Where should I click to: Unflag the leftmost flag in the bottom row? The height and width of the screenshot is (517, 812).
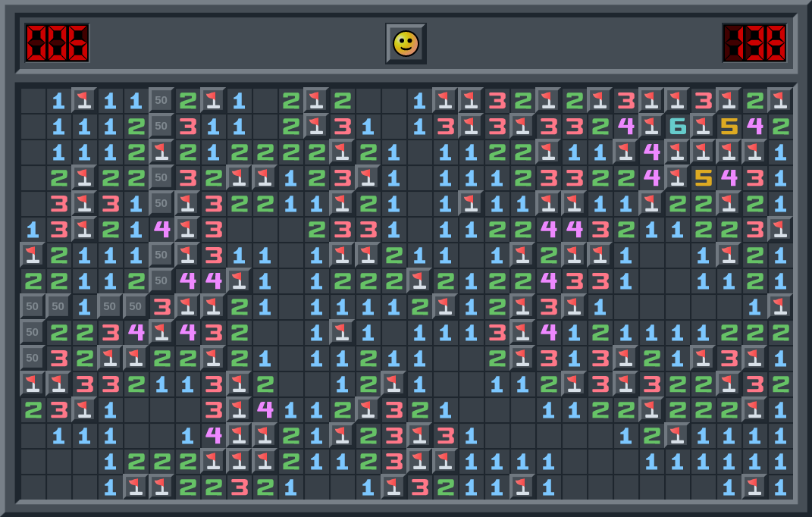click(136, 487)
